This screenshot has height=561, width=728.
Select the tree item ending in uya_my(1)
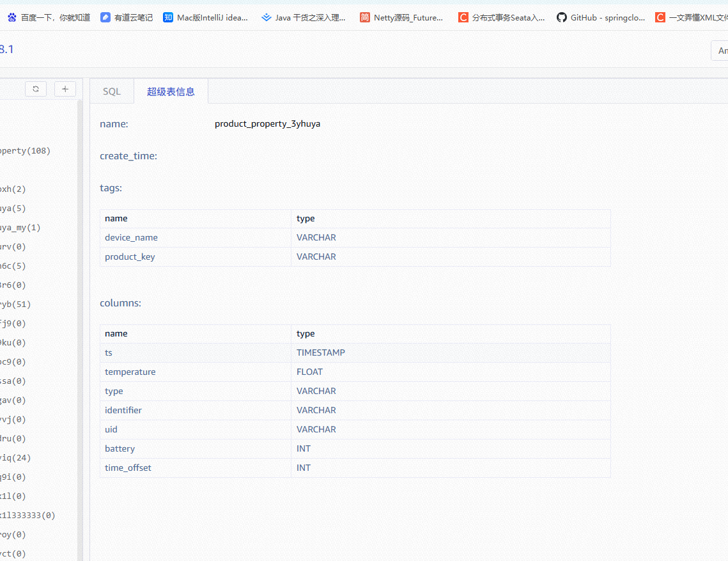tap(20, 228)
